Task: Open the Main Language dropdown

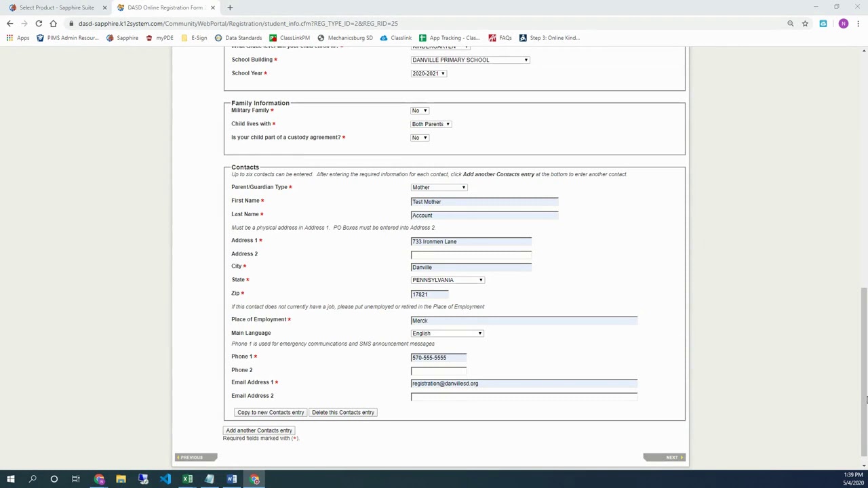Action: (x=447, y=333)
